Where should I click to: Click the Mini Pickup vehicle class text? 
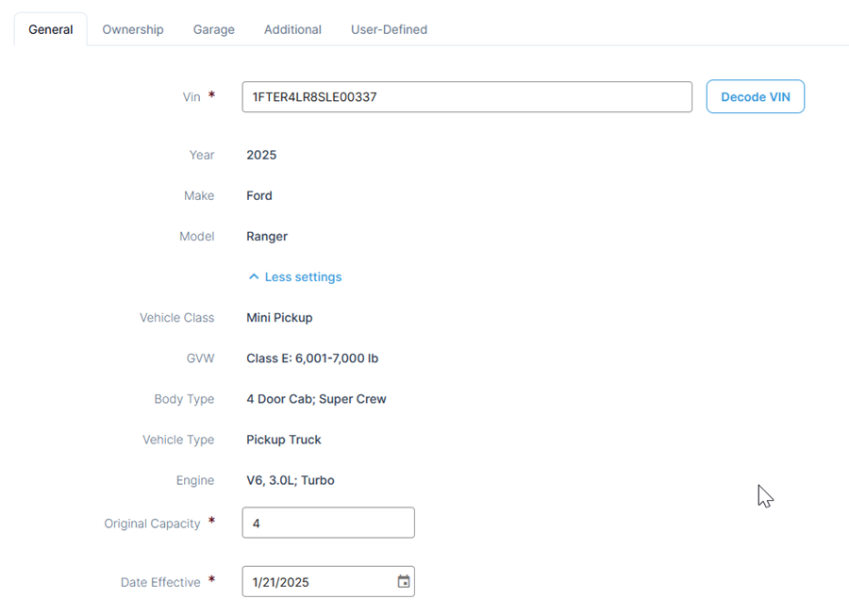pos(279,318)
